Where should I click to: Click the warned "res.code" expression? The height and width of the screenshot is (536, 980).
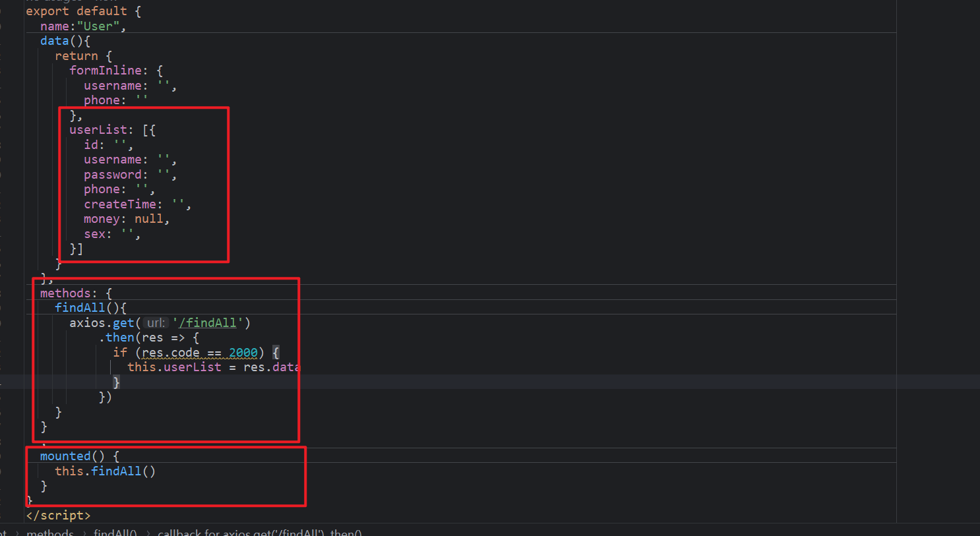[x=171, y=353]
